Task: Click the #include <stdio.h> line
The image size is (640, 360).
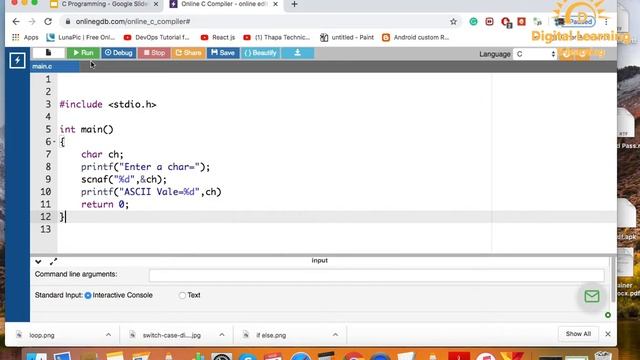Action: (108, 104)
